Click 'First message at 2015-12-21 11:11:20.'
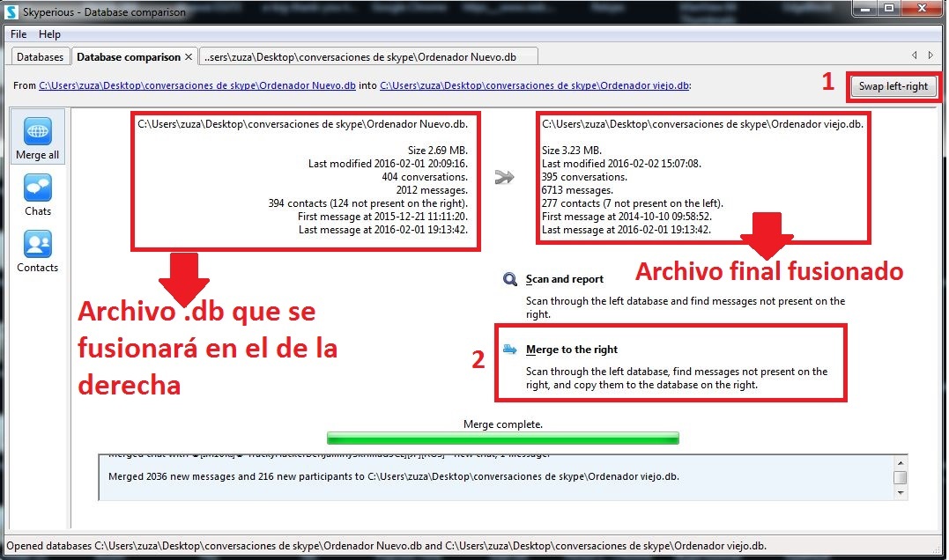The height and width of the screenshot is (560, 949). point(382,217)
